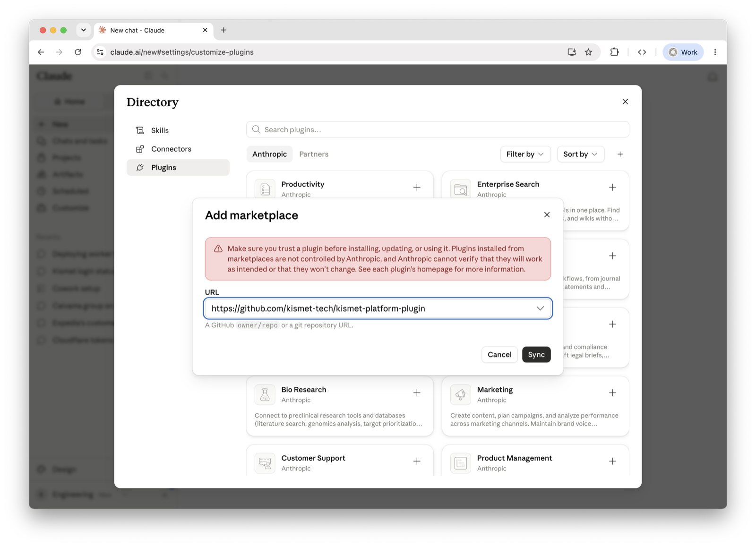
Task: Add the Customer Support plugin
Action: click(x=417, y=462)
